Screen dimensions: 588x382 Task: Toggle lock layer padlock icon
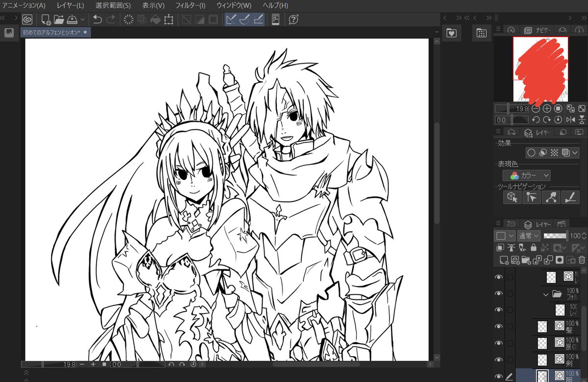(533, 248)
